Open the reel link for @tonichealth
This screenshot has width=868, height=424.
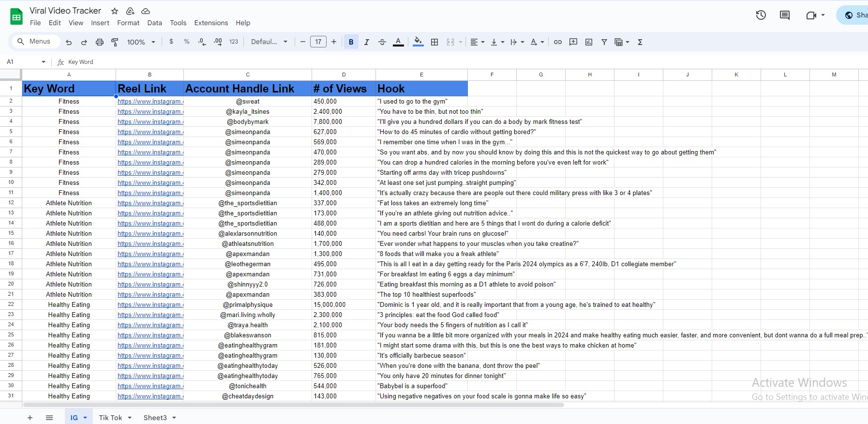(150, 386)
